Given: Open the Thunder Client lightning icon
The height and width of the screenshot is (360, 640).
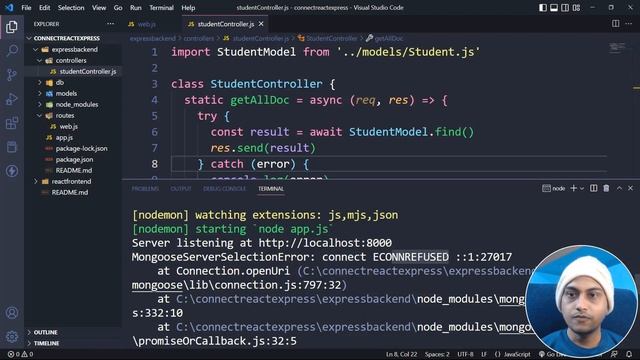Looking at the screenshot, I should [12, 171].
